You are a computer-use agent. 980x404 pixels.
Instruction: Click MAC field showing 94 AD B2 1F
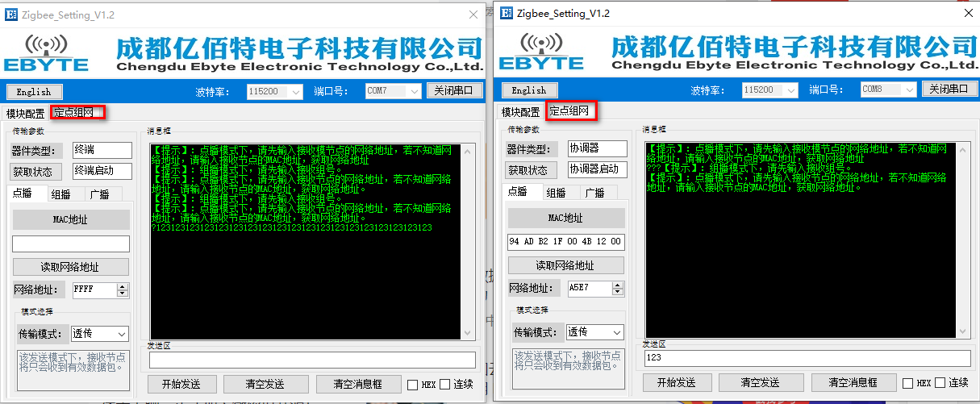(x=566, y=242)
